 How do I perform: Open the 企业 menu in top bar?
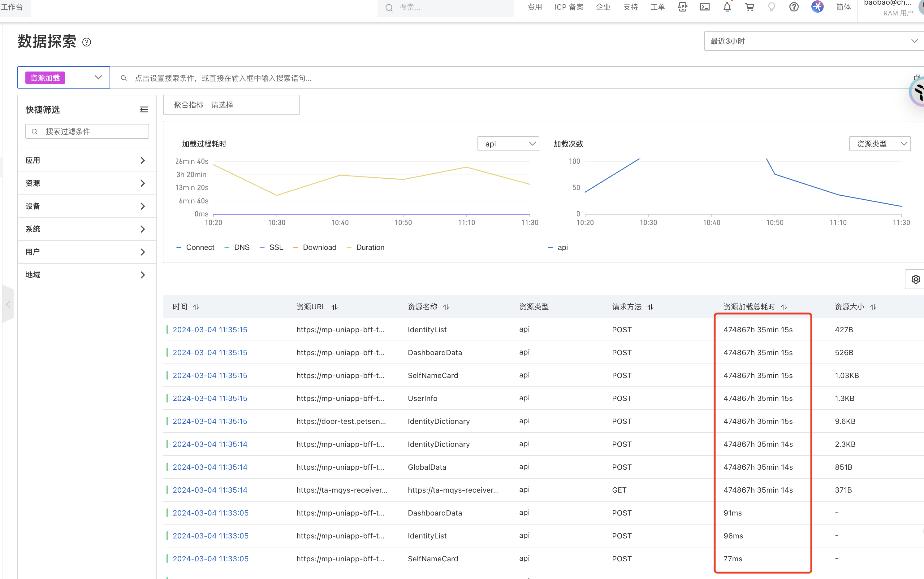point(603,7)
